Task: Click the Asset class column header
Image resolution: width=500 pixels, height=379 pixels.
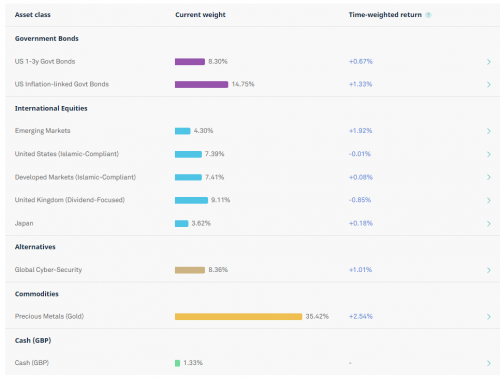Action: 33,15
